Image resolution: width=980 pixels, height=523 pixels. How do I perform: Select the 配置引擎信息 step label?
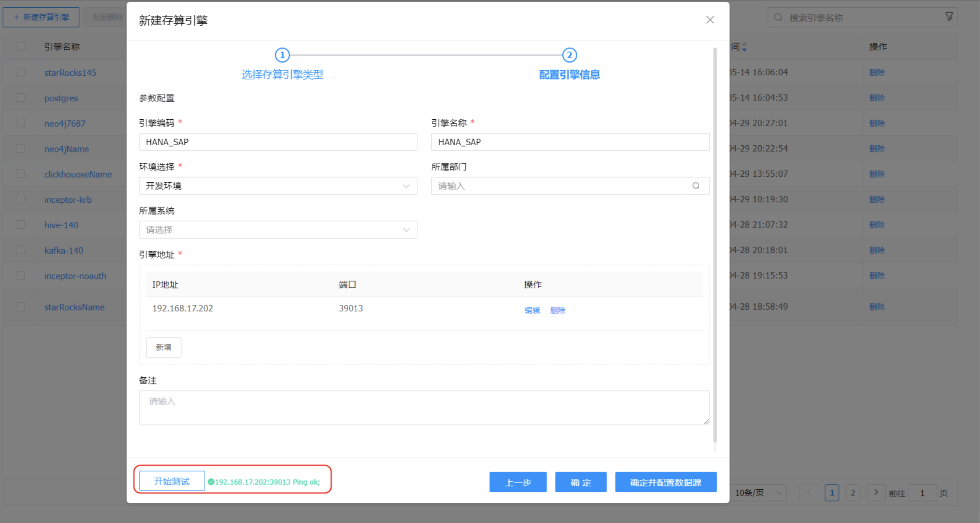(569, 75)
